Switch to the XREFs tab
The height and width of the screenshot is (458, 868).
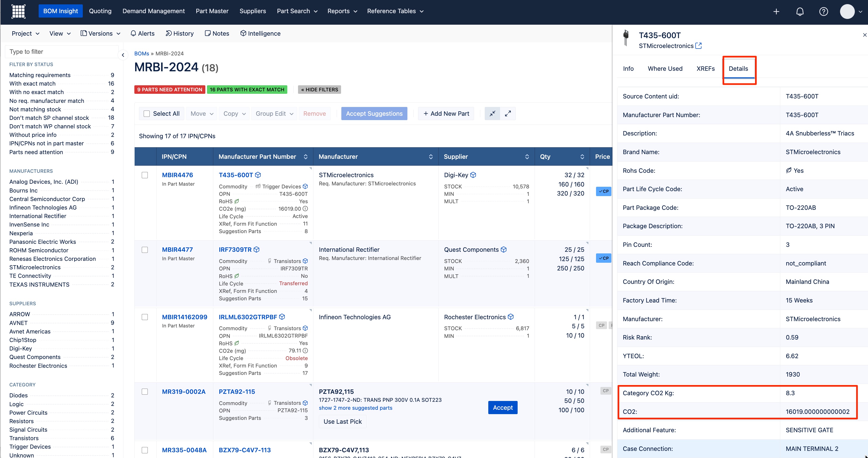[x=706, y=68]
